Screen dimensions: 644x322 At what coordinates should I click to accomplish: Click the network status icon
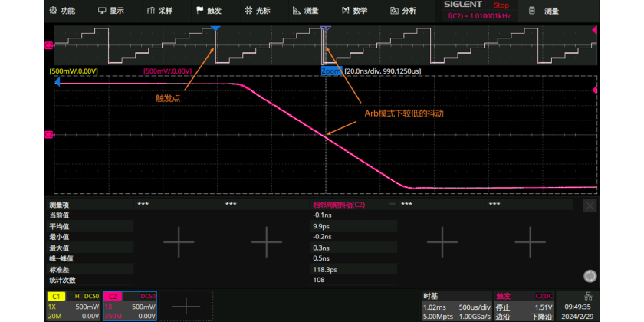pos(588,297)
